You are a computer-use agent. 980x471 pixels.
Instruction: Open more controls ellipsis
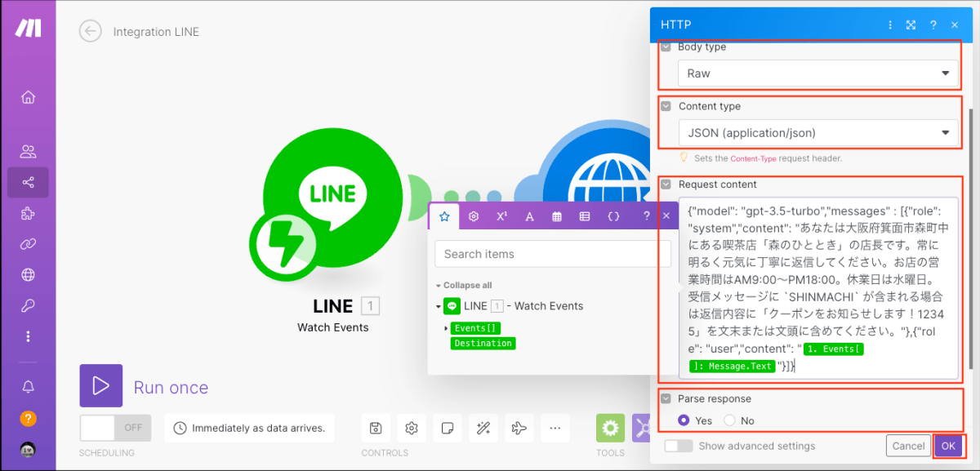555,428
